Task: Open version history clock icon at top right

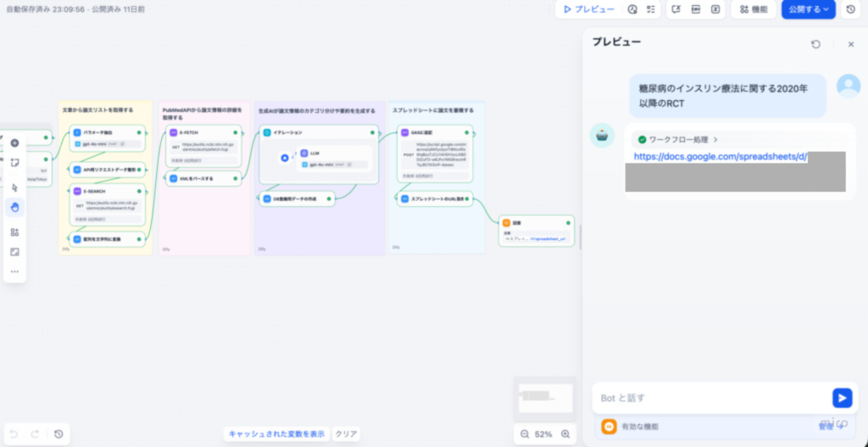Action: click(850, 9)
